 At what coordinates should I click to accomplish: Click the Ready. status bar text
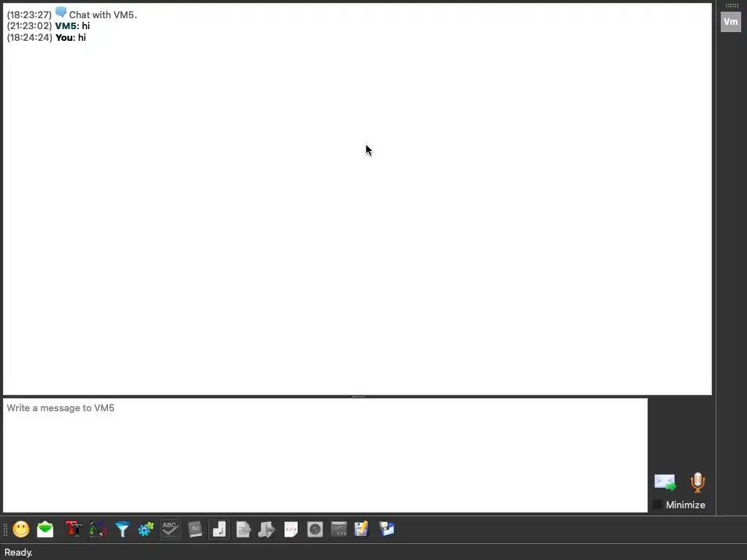pyautogui.click(x=18, y=553)
